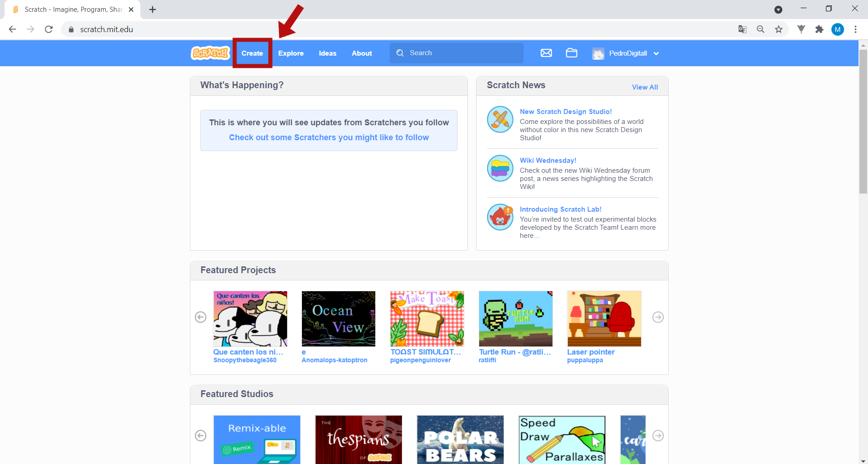Click scrollbar down arrow
The height and width of the screenshot is (464, 868).
pos(863,460)
